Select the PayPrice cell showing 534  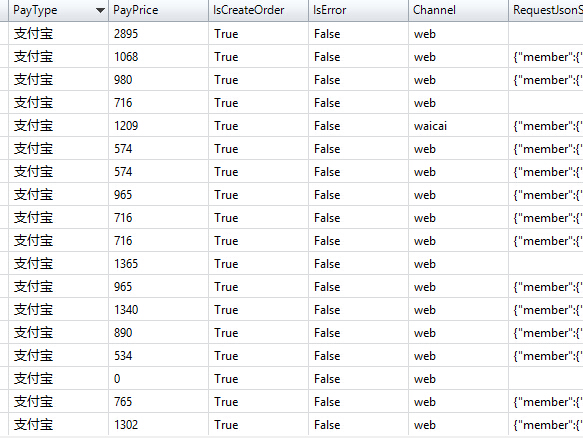coord(158,355)
